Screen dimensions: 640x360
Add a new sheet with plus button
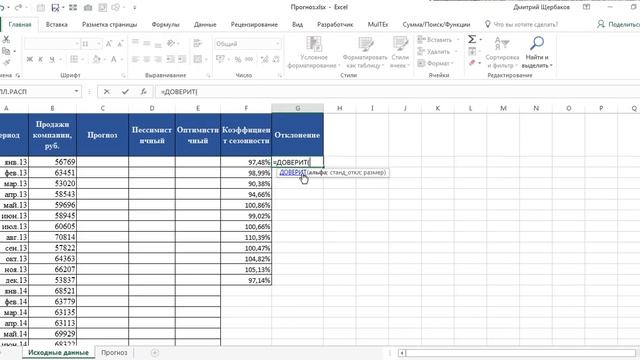pyautogui.click(x=155, y=353)
